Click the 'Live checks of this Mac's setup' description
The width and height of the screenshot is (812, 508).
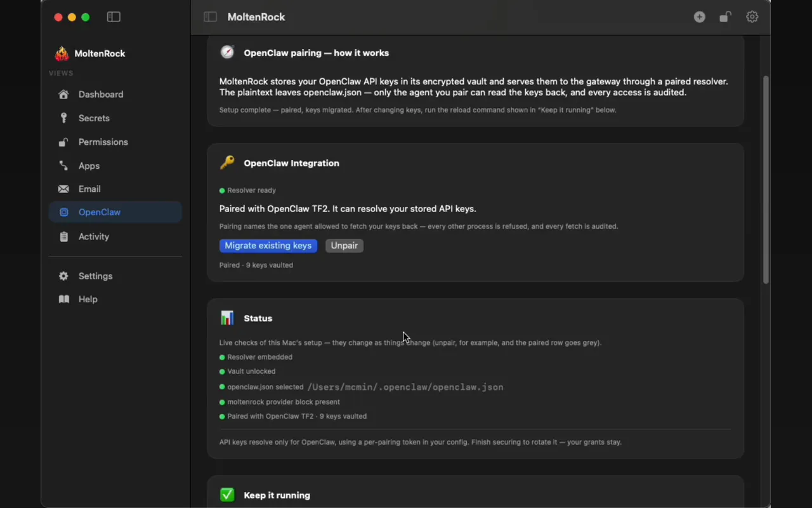[410, 343]
